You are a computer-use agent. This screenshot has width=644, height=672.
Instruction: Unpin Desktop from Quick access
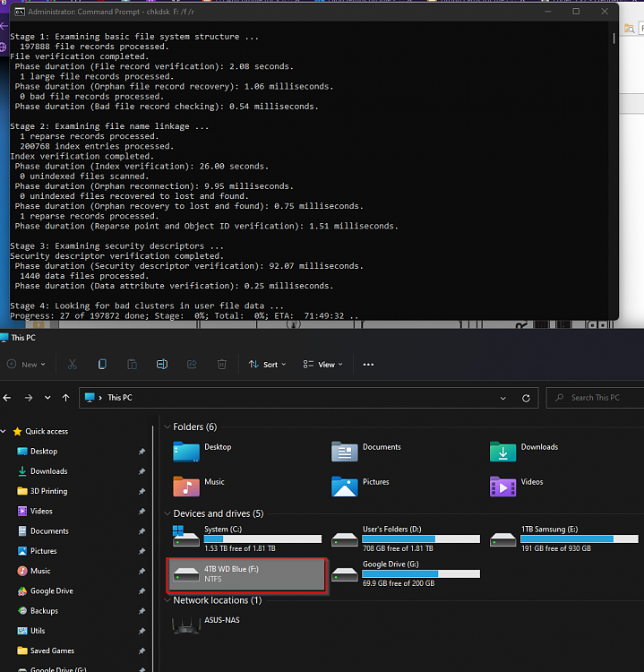click(142, 452)
